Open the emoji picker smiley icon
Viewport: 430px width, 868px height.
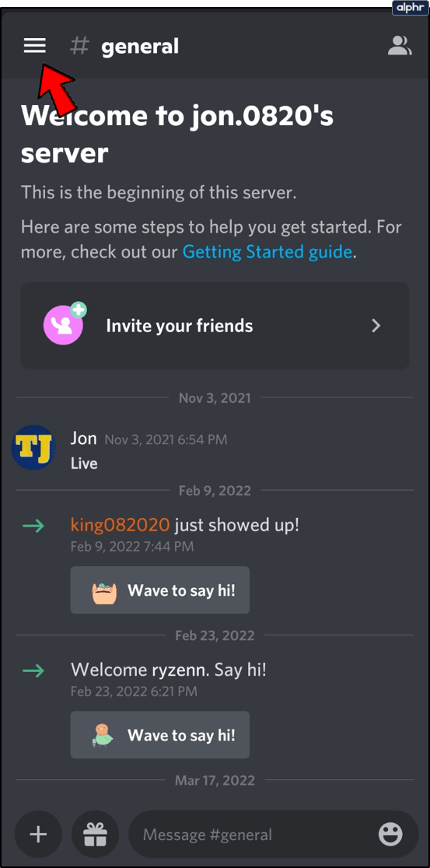pos(390,835)
